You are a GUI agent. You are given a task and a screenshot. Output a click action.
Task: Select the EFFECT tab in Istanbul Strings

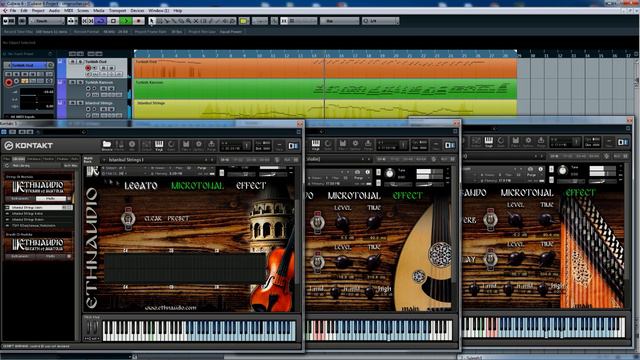pyautogui.click(x=251, y=186)
